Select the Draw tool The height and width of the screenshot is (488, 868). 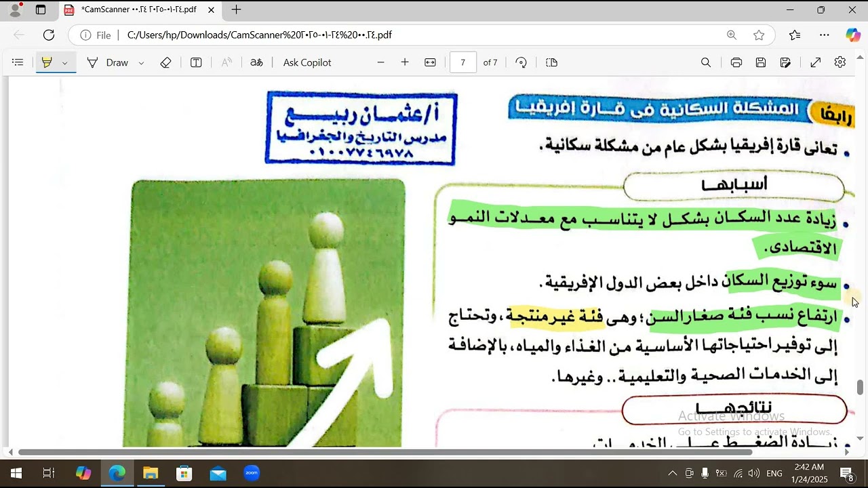[107, 62]
